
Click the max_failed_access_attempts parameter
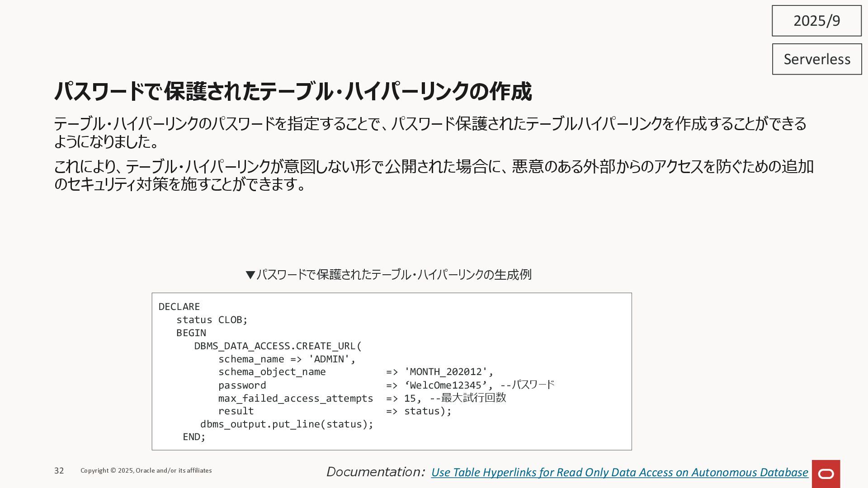coord(295,399)
